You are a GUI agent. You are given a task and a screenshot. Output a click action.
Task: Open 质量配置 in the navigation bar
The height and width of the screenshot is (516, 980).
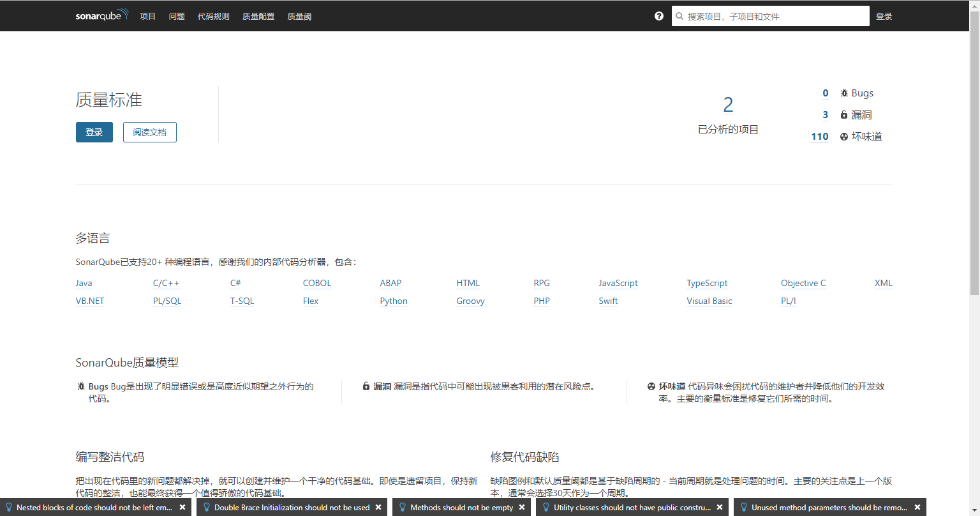(x=258, y=16)
